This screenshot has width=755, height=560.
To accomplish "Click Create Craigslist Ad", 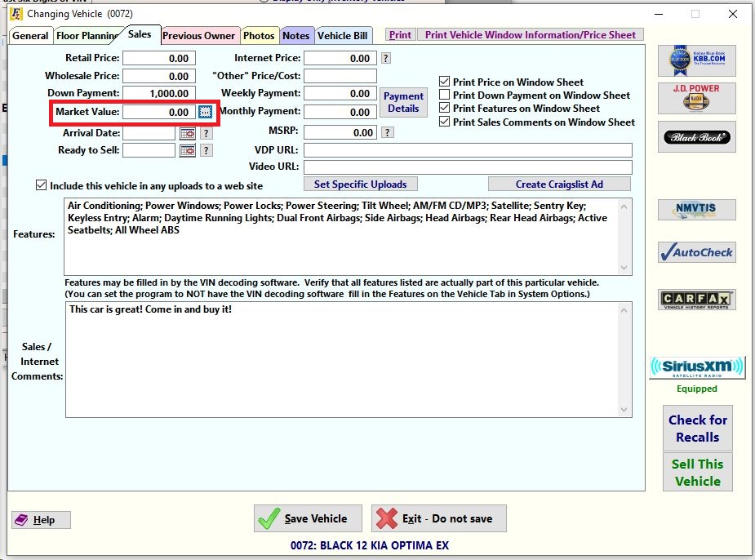I will (559, 184).
